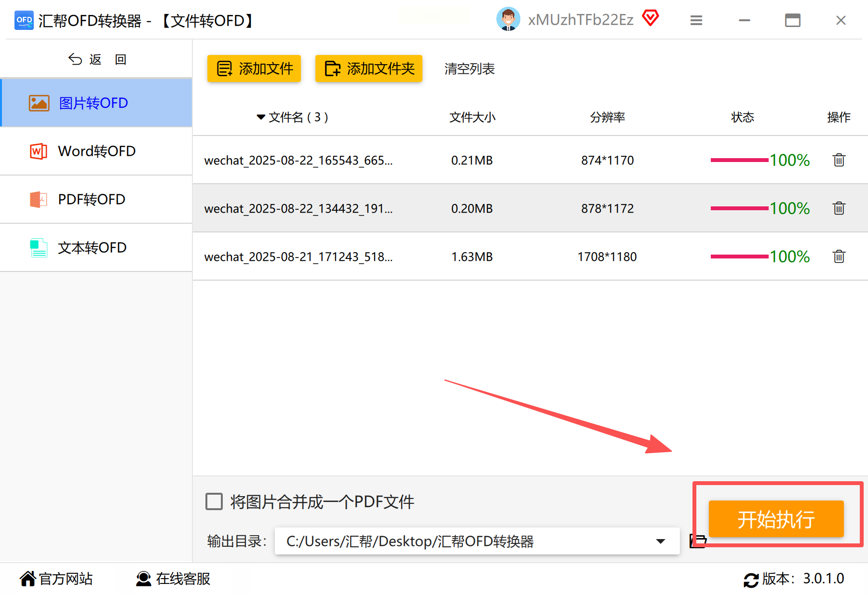Click the red VIP diamond icon
The width and height of the screenshot is (868, 595).
(x=650, y=18)
